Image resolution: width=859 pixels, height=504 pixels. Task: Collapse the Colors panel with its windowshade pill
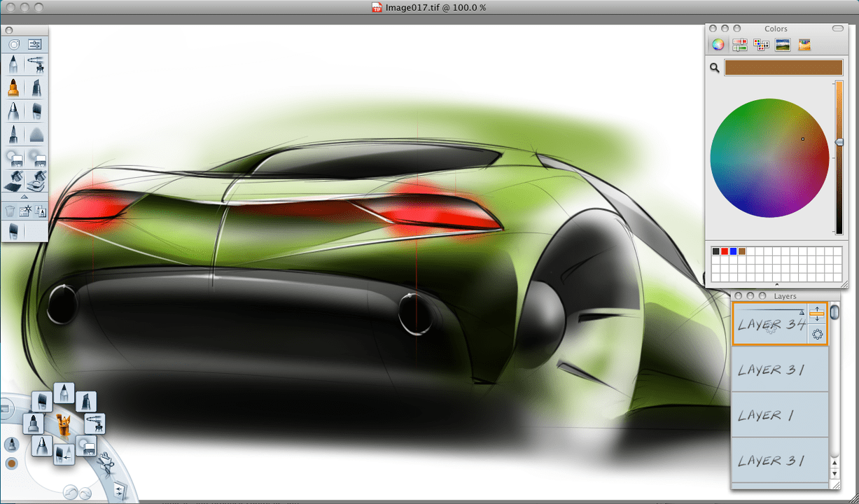(837, 29)
